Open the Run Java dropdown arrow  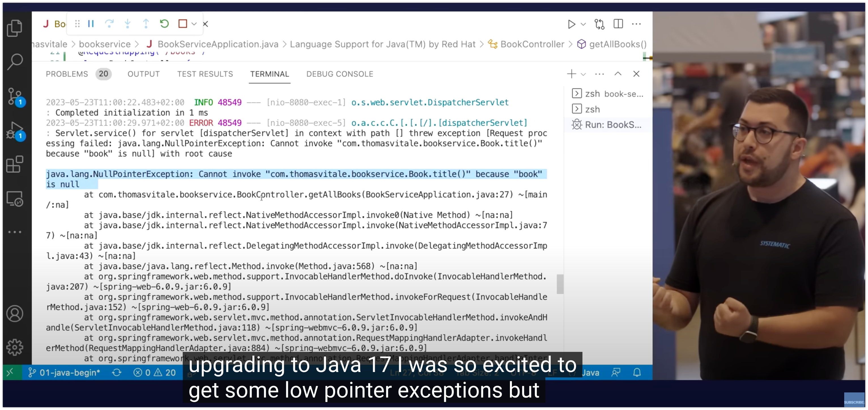pos(583,24)
